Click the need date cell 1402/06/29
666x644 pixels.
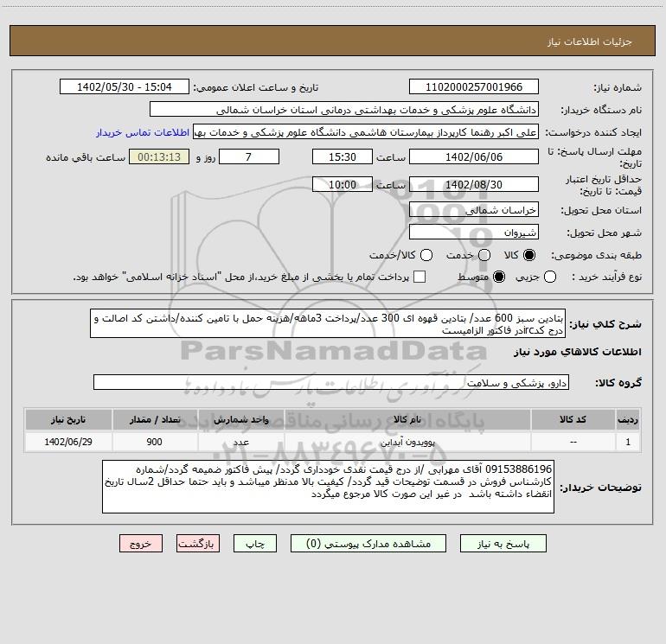click(68, 442)
